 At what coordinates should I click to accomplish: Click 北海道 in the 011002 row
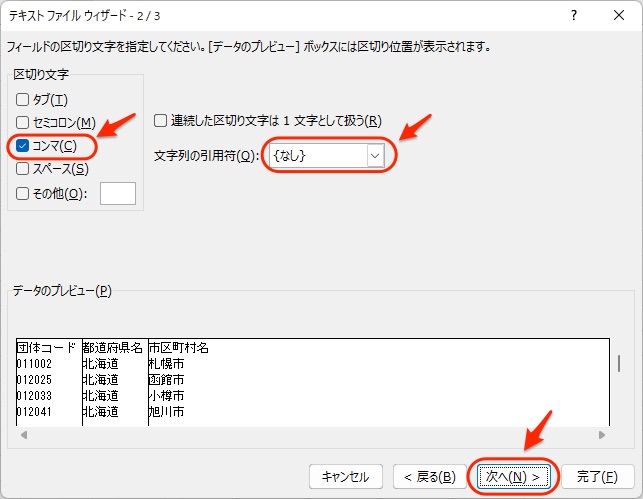[x=100, y=364]
